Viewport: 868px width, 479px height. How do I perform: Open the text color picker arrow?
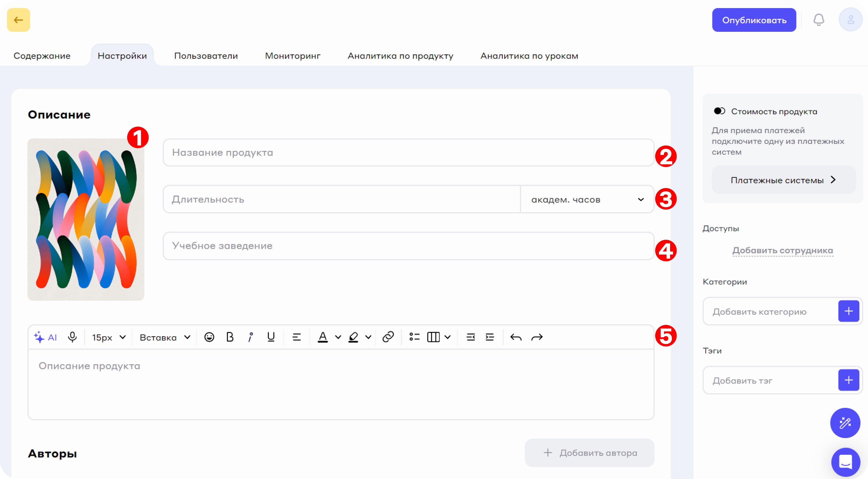point(338,337)
